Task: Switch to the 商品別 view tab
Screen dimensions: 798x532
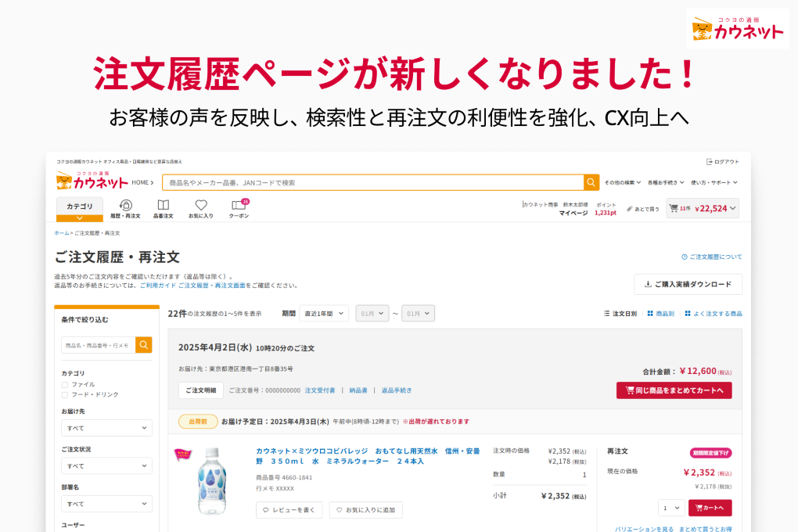Action: point(660,312)
